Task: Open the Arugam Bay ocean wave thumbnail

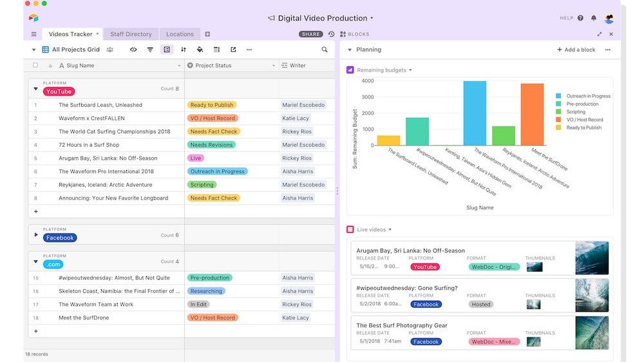Action: point(592,258)
